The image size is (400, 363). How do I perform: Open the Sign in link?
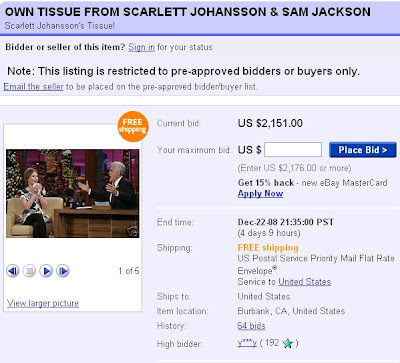tap(142, 47)
